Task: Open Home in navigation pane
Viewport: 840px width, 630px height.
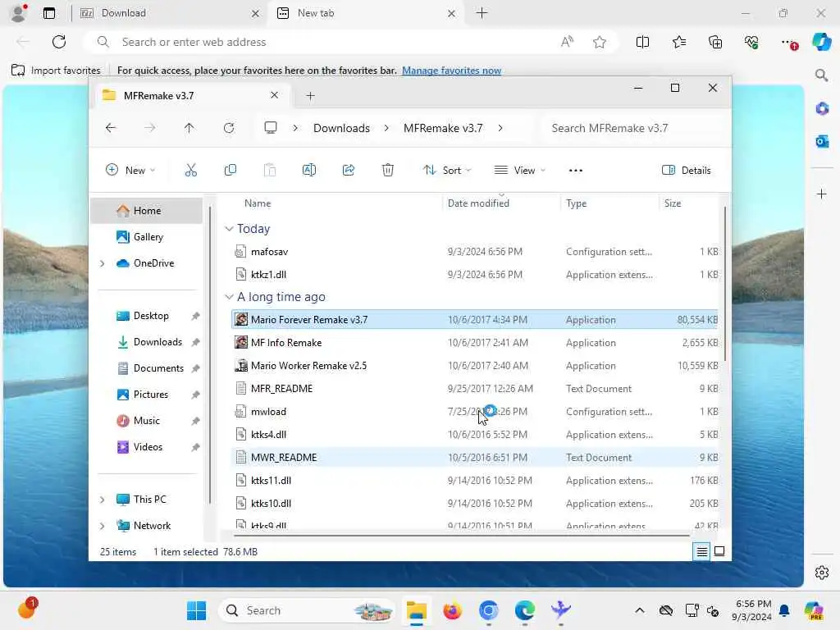Action: 147,211
